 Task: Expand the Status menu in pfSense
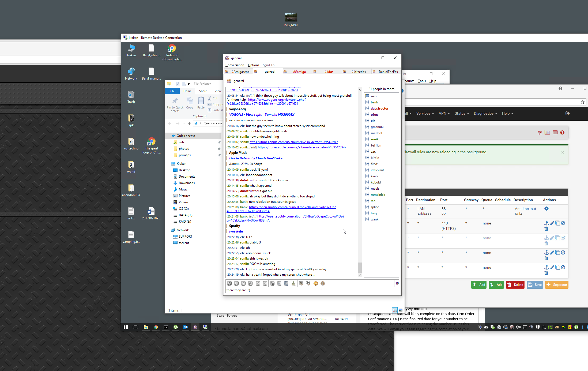point(462,113)
